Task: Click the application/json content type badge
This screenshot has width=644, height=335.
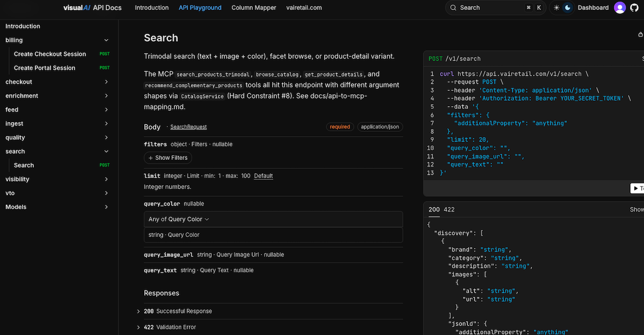Action: click(380, 127)
